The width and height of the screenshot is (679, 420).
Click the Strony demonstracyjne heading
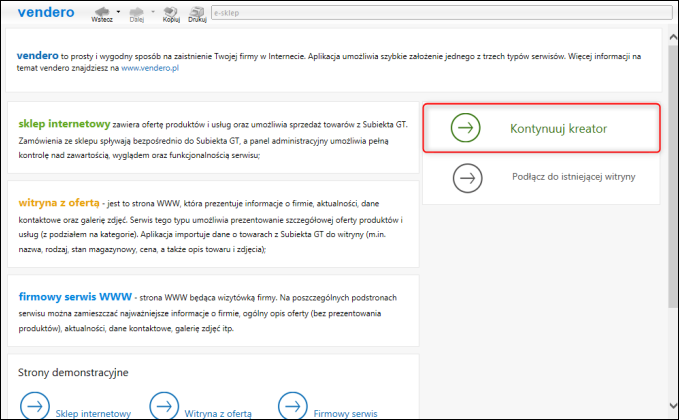[x=73, y=372]
